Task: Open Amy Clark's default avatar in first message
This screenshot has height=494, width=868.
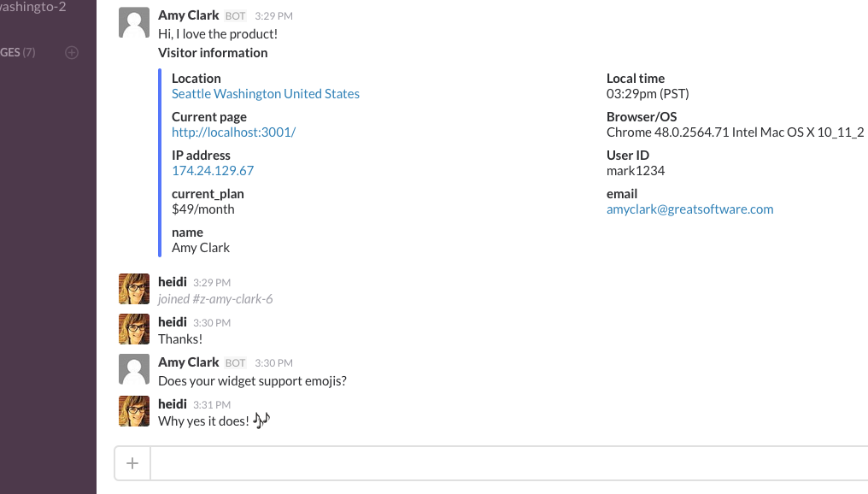Action: [x=134, y=23]
